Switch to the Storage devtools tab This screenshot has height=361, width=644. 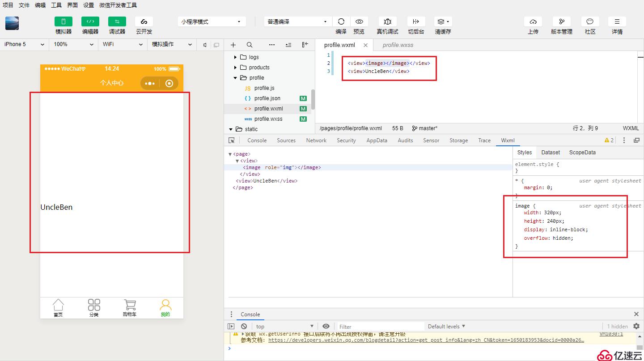[x=458, y=140]
